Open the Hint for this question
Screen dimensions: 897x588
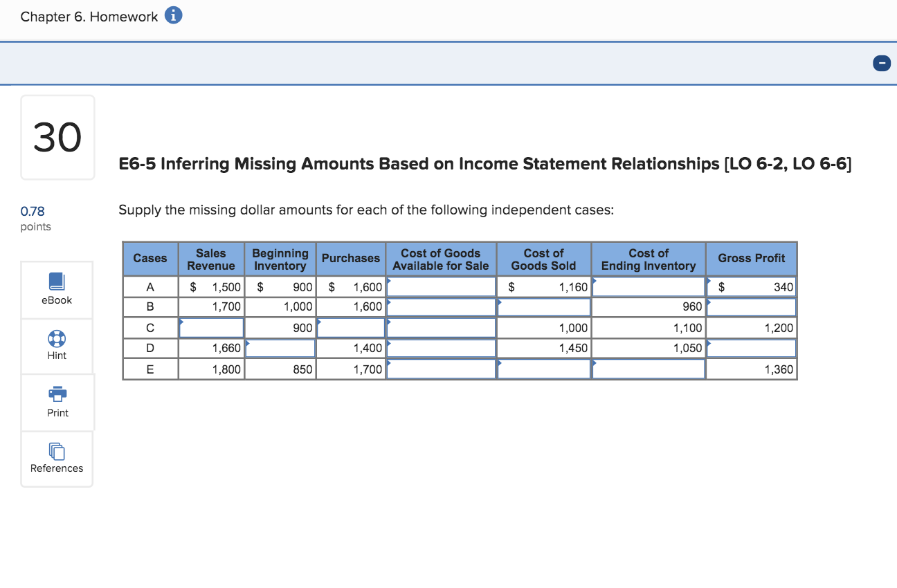tap(57, 345)
